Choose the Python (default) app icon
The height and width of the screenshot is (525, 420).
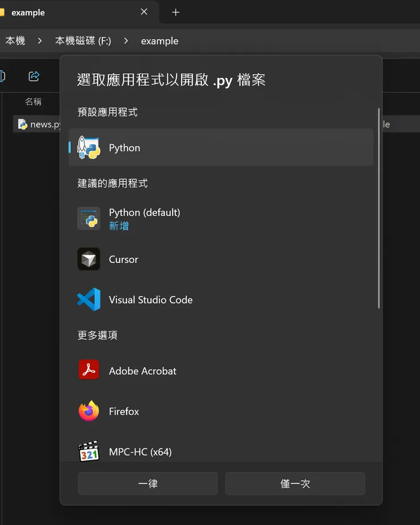[x=89, y=218]
